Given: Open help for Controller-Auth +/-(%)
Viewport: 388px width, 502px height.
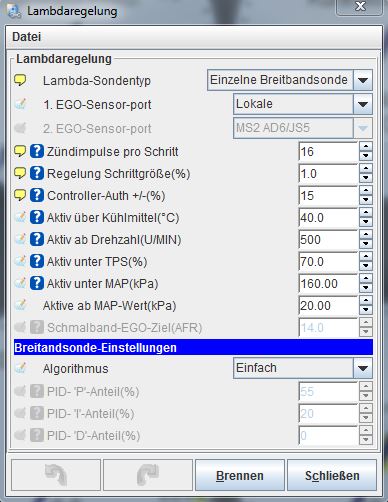Looking at the screenshot, I should coord(37,195).
